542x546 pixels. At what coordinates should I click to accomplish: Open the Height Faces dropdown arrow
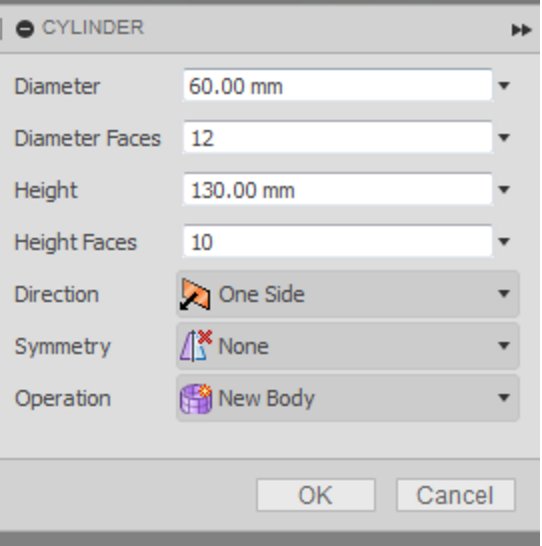coord(504,241)
